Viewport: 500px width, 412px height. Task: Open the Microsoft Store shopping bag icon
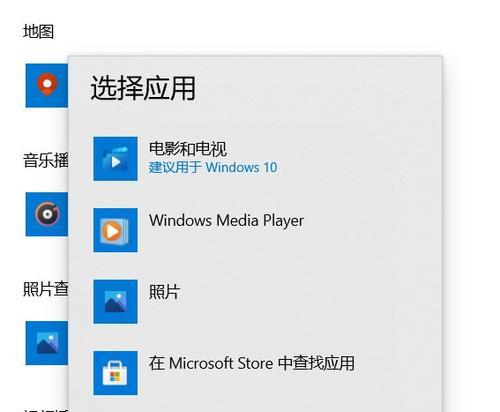coord(115,373)
